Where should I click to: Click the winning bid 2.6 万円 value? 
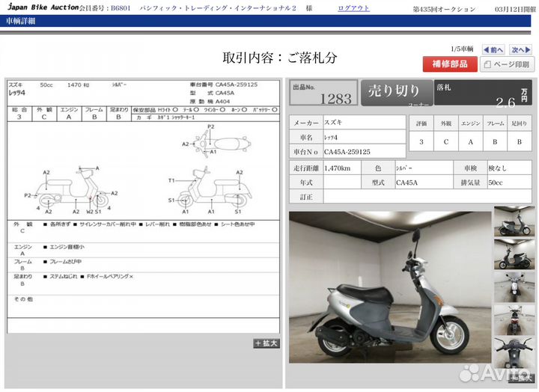[505, 102]
